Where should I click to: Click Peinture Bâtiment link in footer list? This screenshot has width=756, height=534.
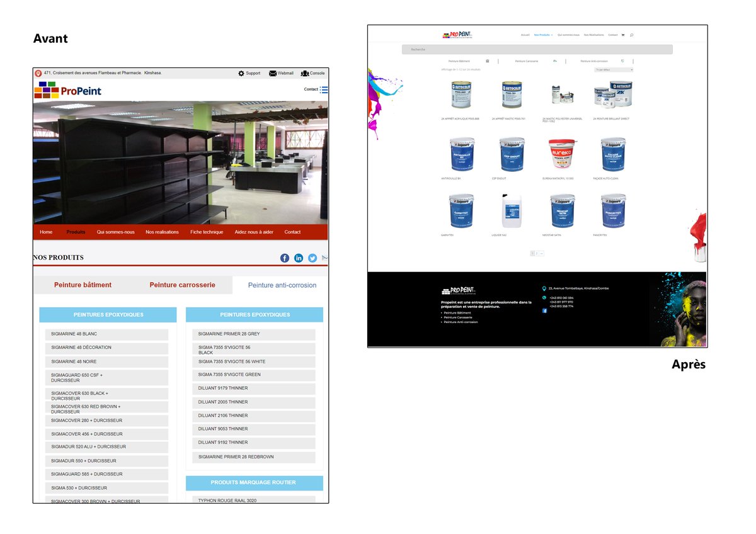(x=457, y=313)
